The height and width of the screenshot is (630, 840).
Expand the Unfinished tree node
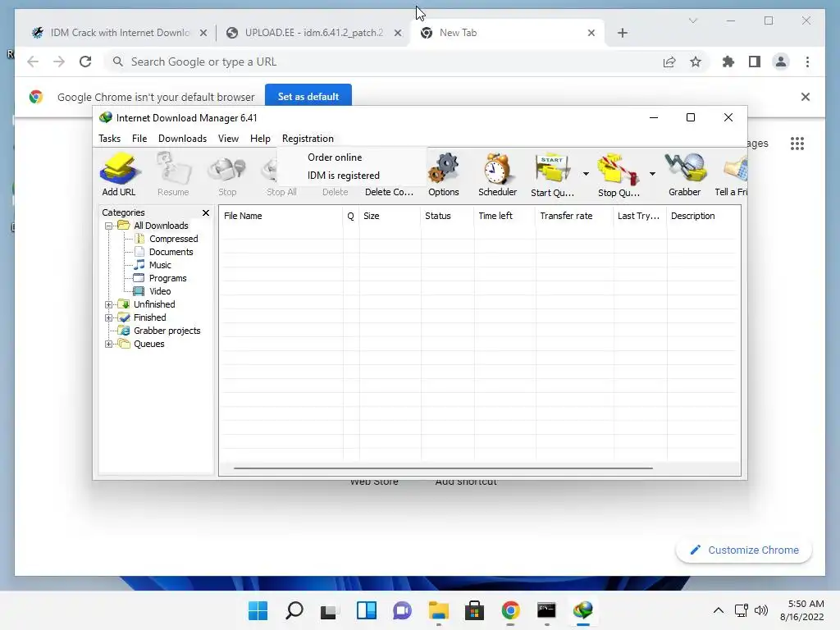tap(109, 304)
